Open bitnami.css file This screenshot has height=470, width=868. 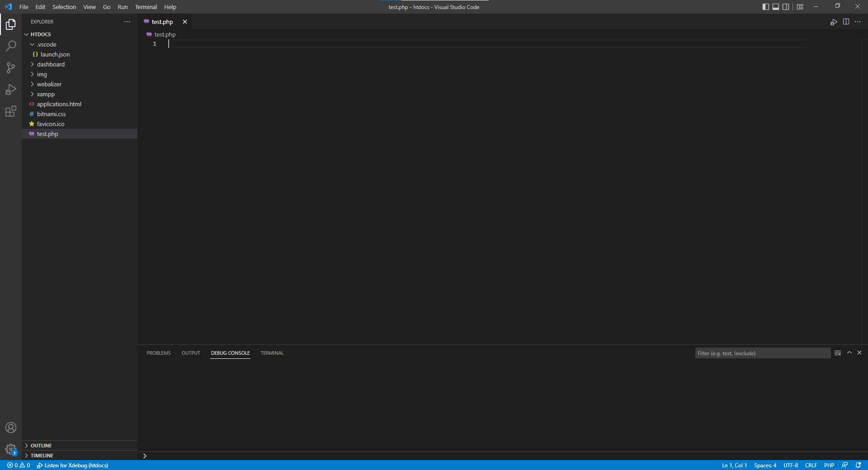point(80,114)
